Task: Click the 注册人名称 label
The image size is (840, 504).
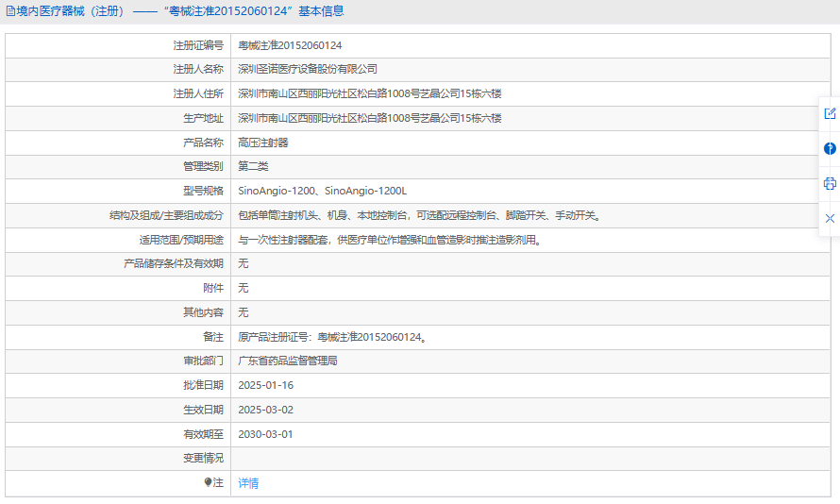Action: pos(198,69)
